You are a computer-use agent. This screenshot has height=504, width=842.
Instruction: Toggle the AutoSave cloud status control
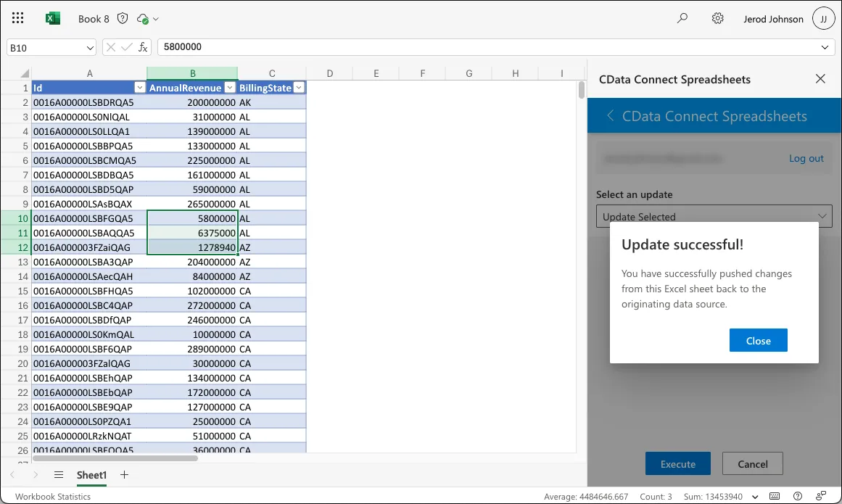coord(146,18)
